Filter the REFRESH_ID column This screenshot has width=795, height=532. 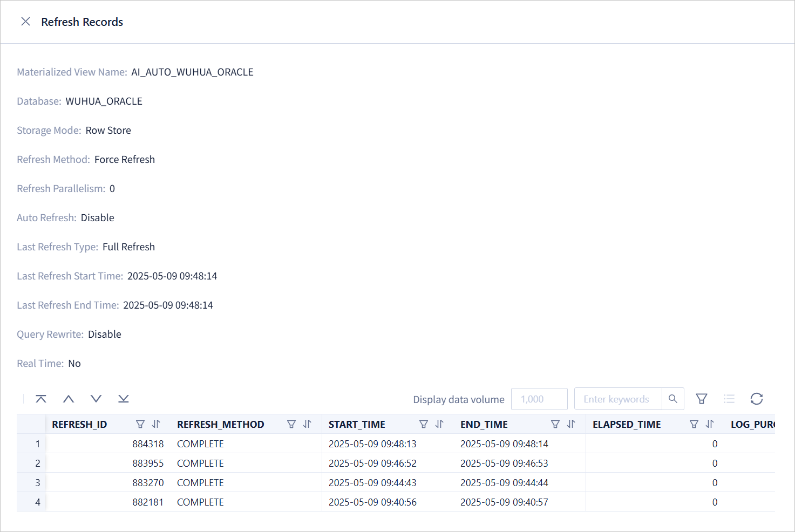(x=140, y=424)
